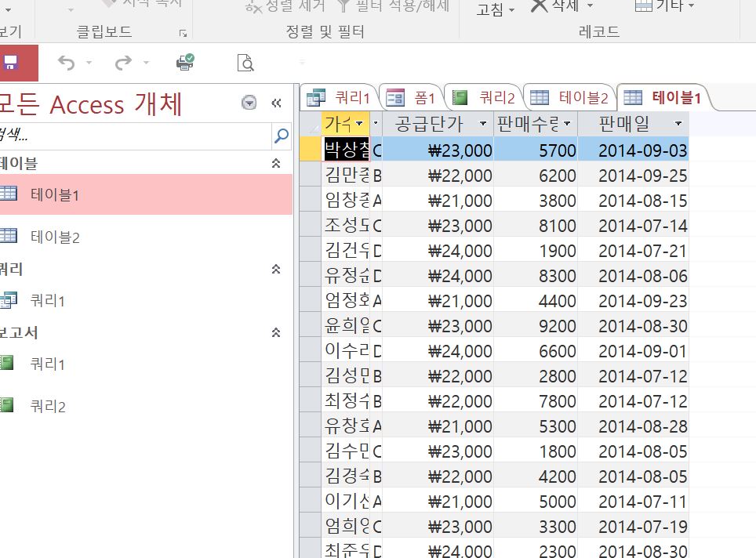Open clipboard group dialog launcher
This screenshot has height=558, width=756.
183,33
